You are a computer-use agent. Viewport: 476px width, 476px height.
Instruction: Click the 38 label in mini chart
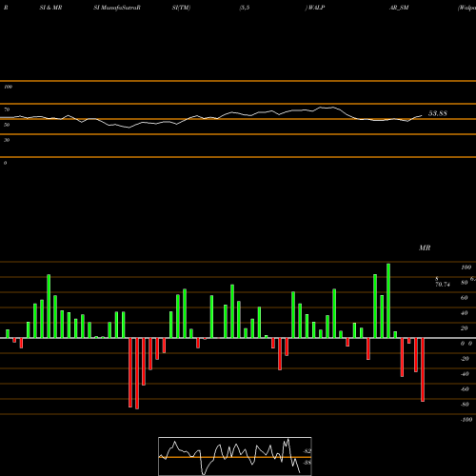pos(307,463)
